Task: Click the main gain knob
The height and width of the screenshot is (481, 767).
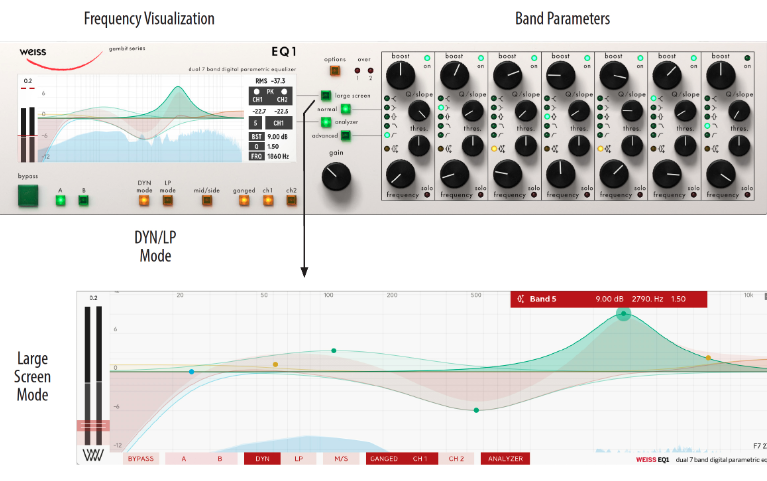Action: (x=337, y=177)
